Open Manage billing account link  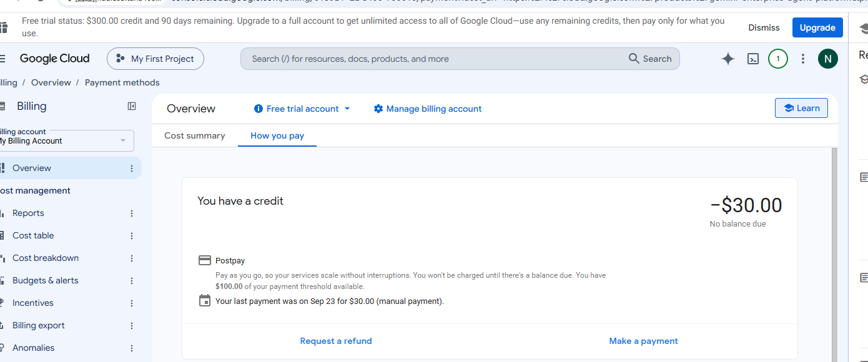[428, 109]
